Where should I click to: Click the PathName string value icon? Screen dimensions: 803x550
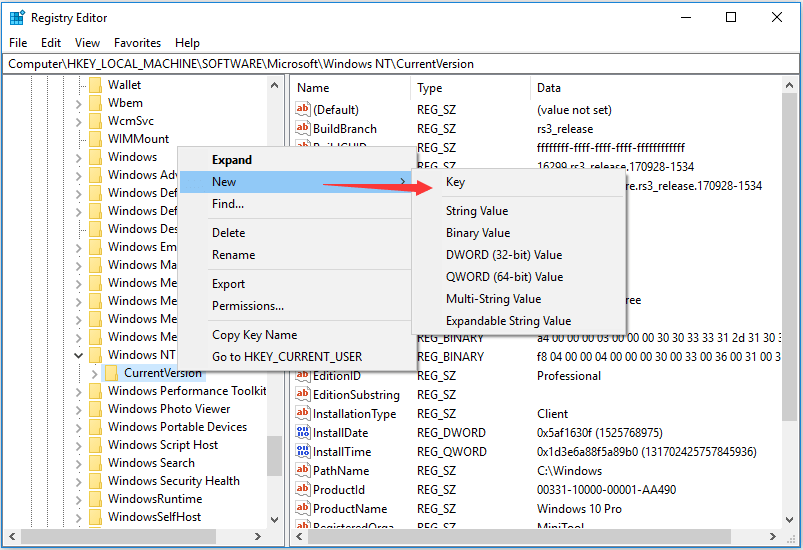(303, 470)
